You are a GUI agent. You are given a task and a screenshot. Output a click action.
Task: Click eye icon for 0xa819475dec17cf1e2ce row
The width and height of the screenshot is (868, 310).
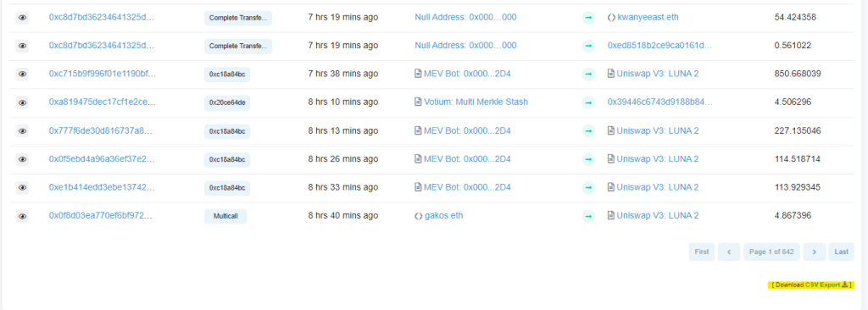(x=22, y=102)
